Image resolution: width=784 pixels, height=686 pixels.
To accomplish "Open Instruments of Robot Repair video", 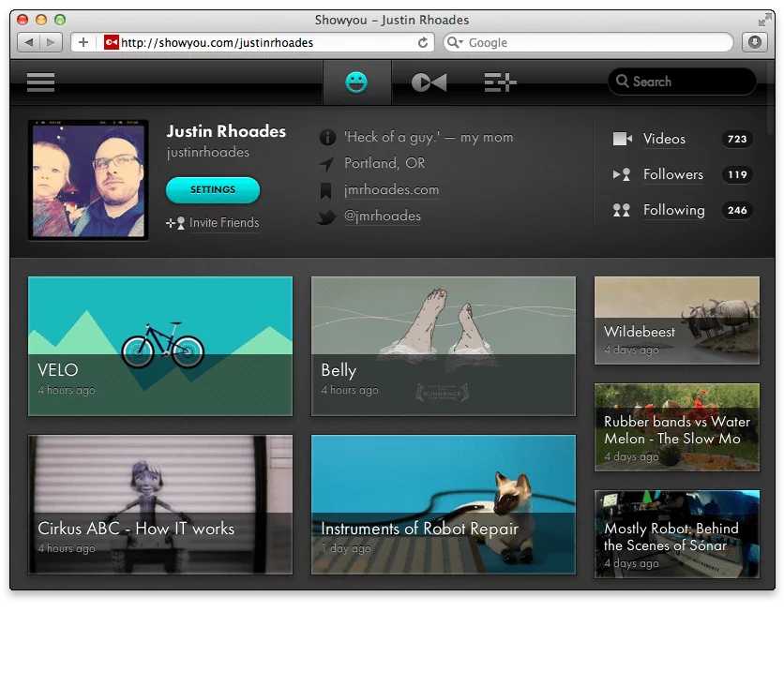I will click(444, 504).
